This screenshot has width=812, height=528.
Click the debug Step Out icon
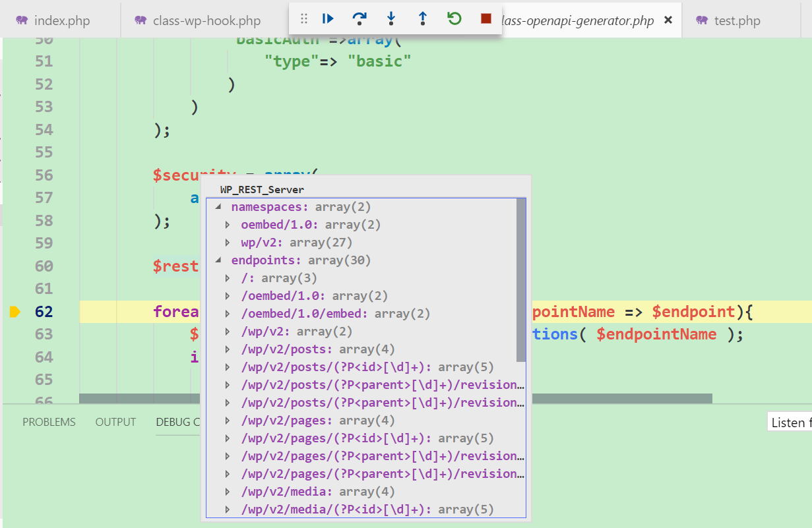[x=423, y=19]
